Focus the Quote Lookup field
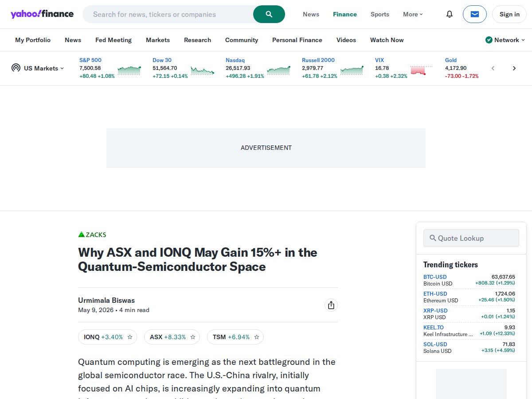532x399 pixels. 471,238
